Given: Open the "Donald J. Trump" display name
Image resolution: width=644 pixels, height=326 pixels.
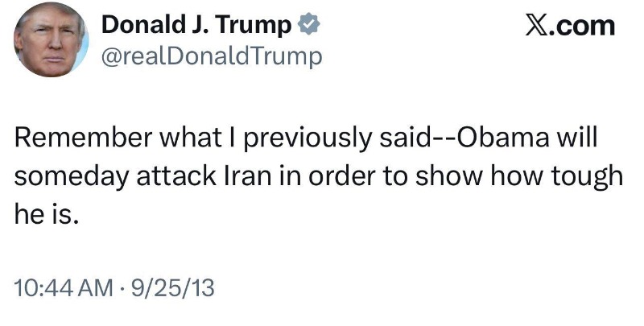Looking at the screenshot, I should pos(196,26).
